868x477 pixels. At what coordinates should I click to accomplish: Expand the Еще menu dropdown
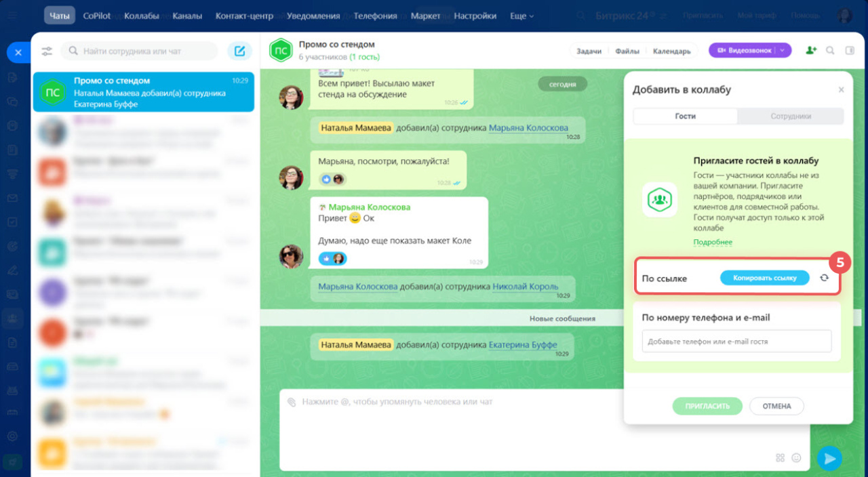click(521, 16)
